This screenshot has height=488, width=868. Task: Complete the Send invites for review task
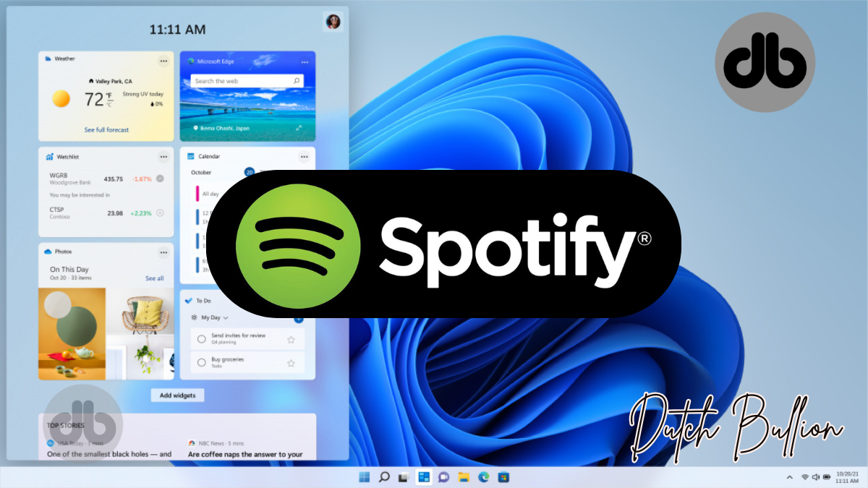point(202,339)
